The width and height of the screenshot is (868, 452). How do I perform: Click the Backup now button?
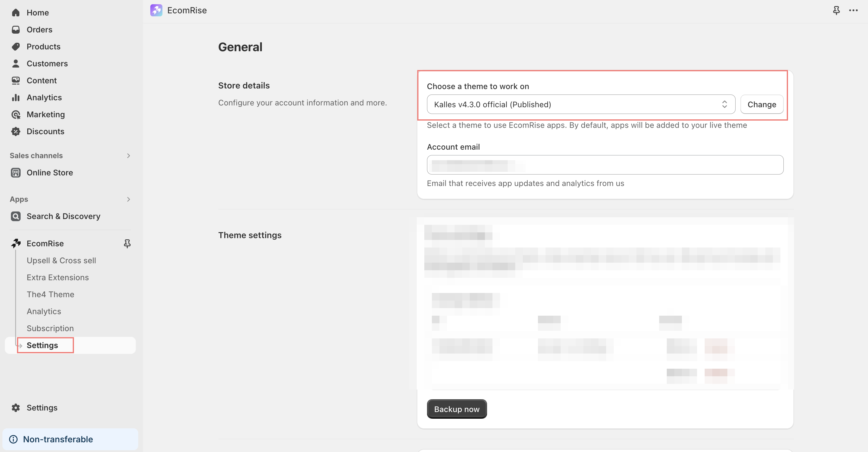tap(456, 409)
